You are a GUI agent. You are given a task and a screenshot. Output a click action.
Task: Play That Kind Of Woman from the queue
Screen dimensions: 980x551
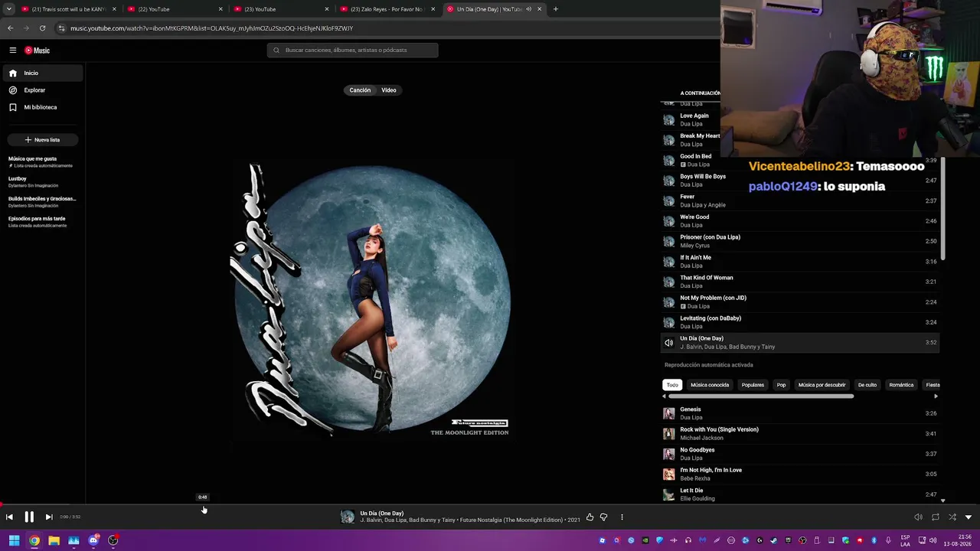[x=800, y=282]
